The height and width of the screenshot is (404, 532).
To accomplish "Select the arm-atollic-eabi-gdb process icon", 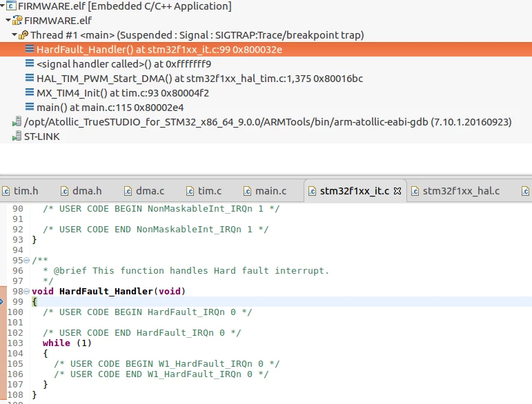I will [x=17, y=121].
